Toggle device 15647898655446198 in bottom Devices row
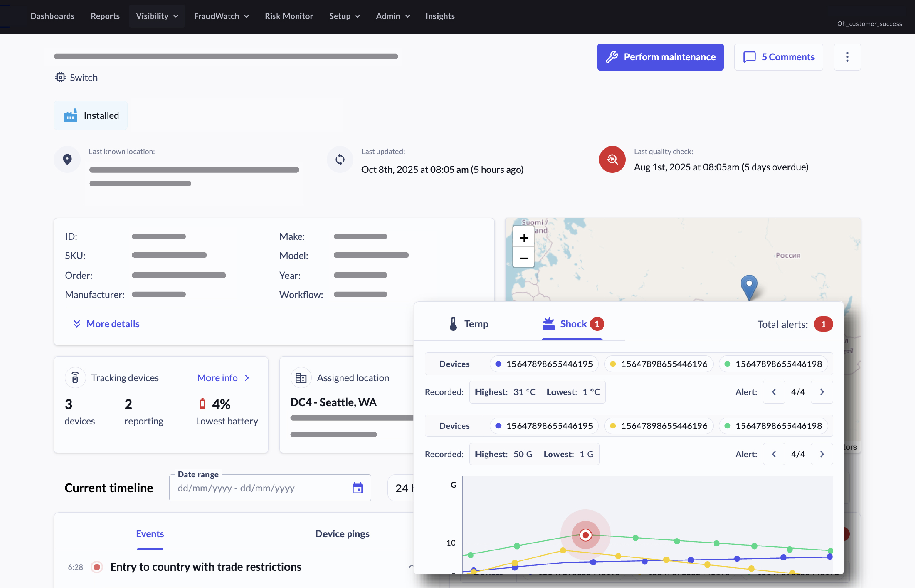Image resolution: width=915 pixels, height=588 pixels. (773, 425)
